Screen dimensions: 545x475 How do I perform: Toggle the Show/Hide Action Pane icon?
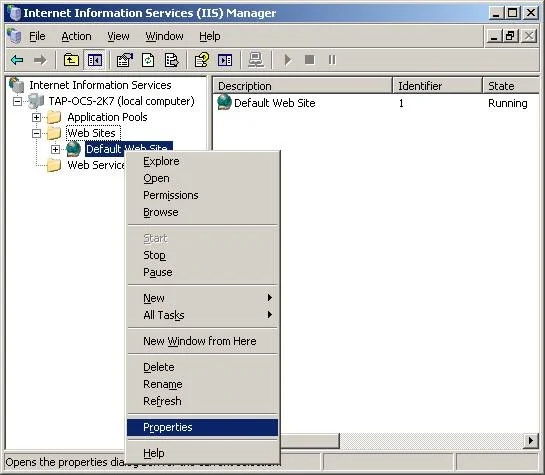click(x=225, y=60)
